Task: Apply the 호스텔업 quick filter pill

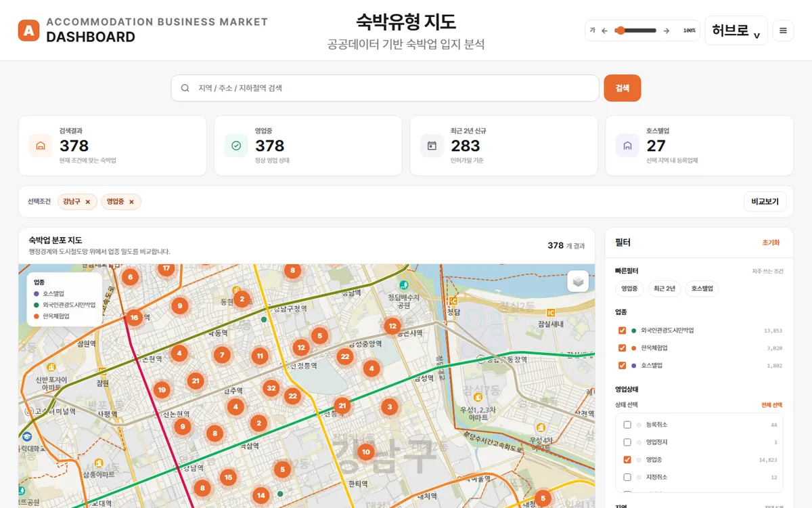Action: tap(702, 289)
